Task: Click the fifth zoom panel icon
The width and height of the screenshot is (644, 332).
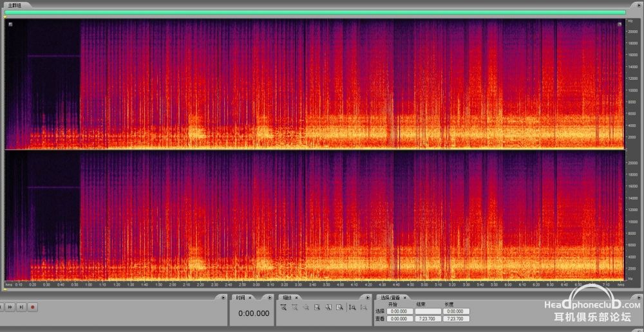Action: (x=328, y=307)
